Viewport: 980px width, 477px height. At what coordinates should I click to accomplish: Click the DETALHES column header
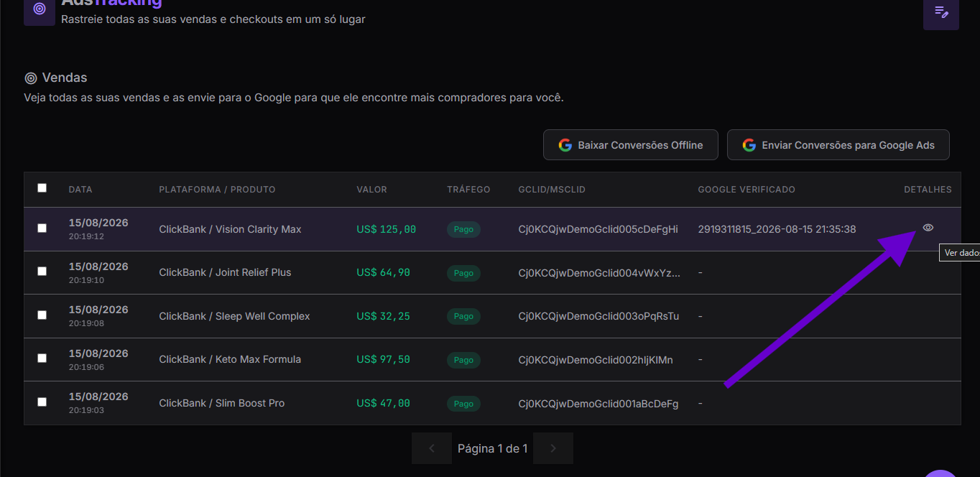(928, 190)
